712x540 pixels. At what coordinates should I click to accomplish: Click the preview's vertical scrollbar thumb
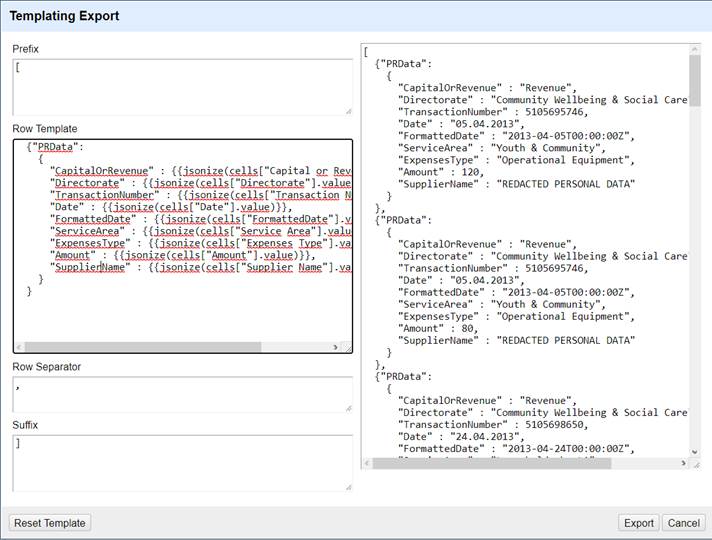click(694, 82)
